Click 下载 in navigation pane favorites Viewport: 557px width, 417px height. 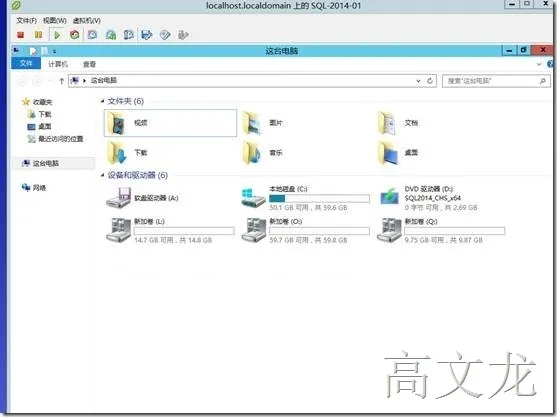coord(40,114)
